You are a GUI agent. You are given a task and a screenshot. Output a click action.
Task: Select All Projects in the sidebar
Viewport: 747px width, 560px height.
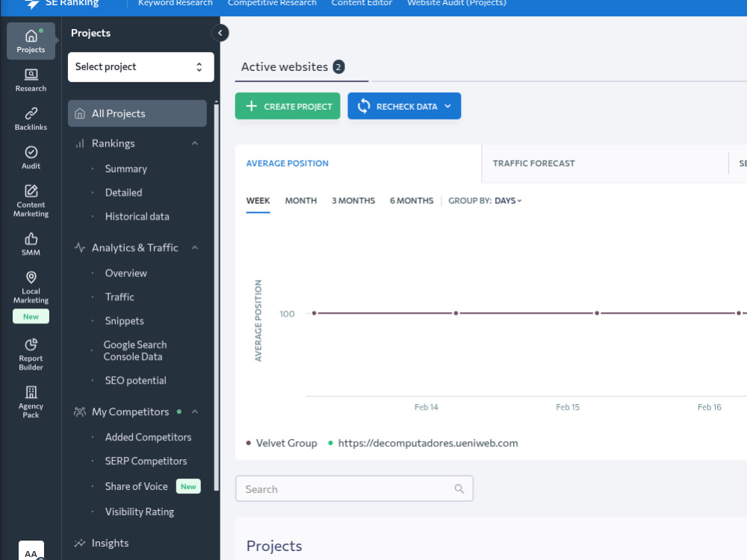(x=137, y=113)
